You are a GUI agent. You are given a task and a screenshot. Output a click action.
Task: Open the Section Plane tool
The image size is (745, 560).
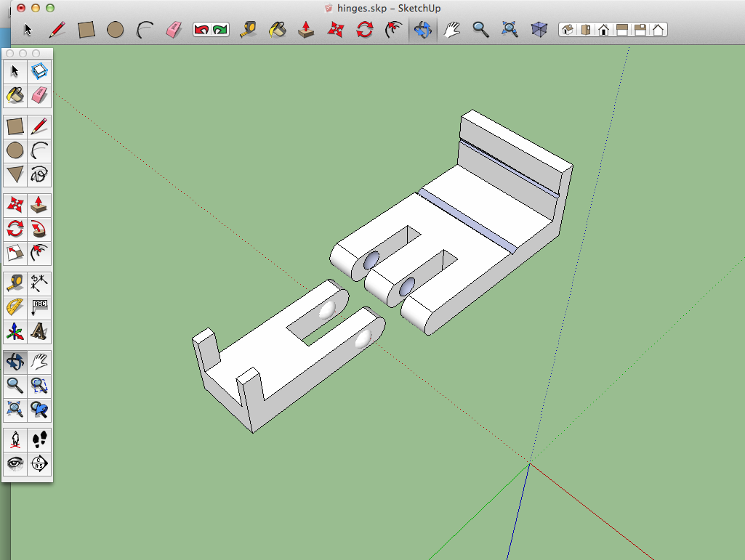[x=39, y=463]
